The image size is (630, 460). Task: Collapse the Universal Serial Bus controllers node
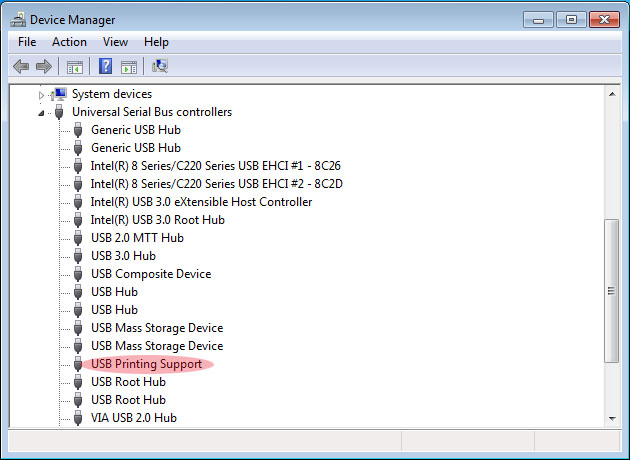pos(42,112)
